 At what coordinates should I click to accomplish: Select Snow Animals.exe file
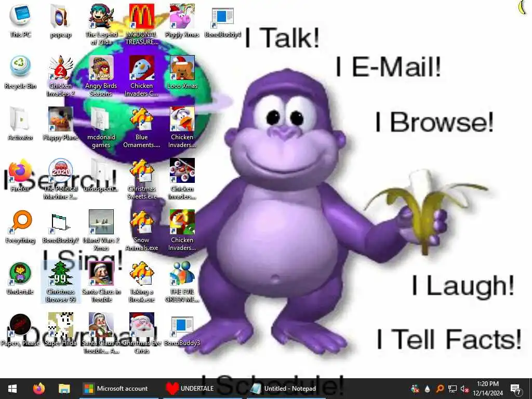point(141,230)
